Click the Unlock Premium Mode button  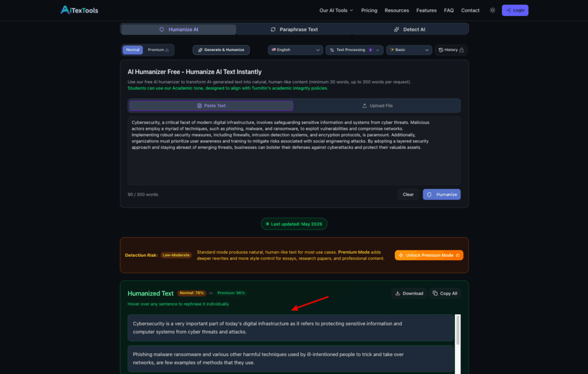point(428,255)
